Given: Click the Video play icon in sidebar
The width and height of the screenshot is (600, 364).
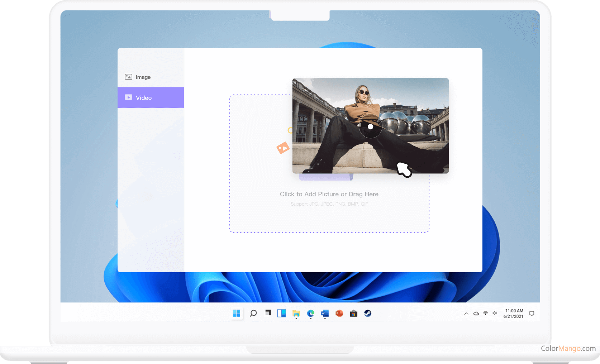Looking at the screenshot, I should point(128,97).
